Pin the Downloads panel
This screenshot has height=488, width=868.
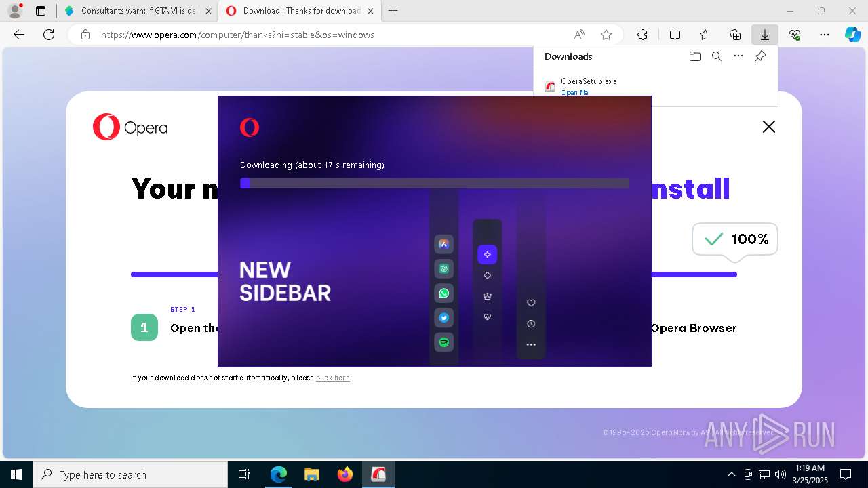(x=760, y=56)
